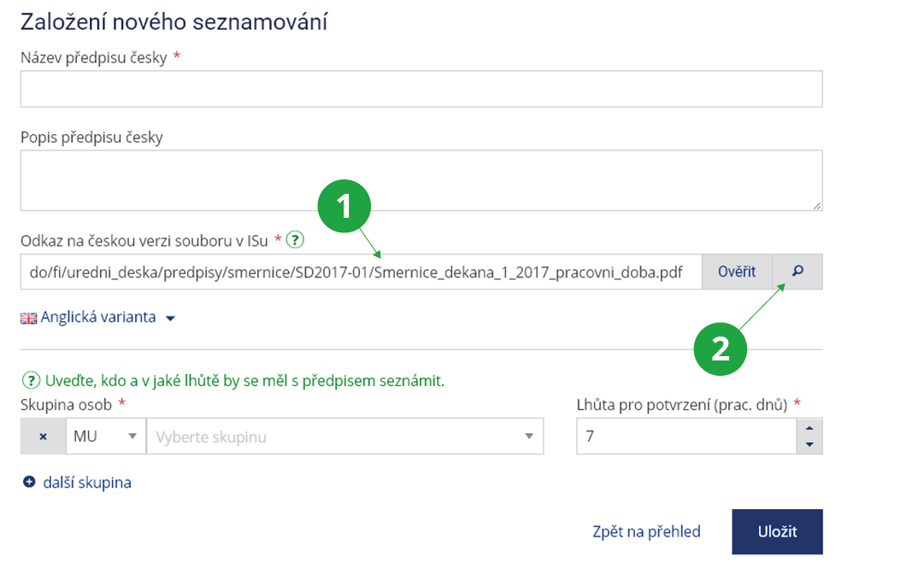This screenshot has height=574, width=924.
Task: Click the search magnifier icon beside Ověřit
Action: [797, 272]
